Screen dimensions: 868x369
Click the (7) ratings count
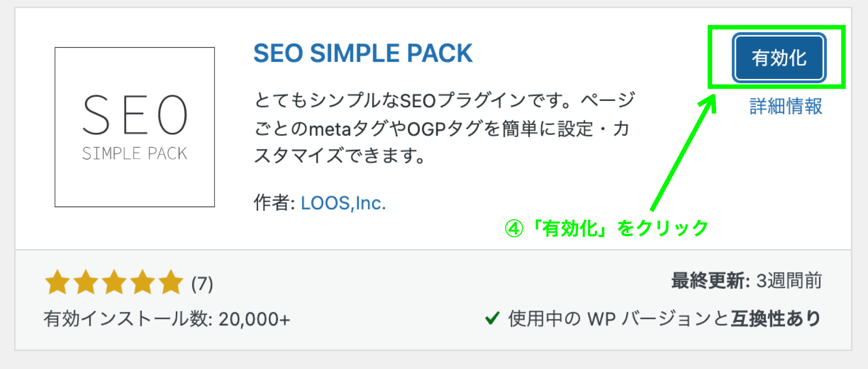tap(203, 282)
